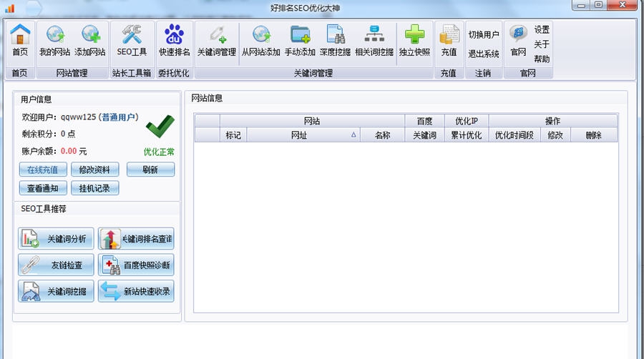View 挂机记录 button
The width and height of the screenshot is (644, 359).
(95, 188)
